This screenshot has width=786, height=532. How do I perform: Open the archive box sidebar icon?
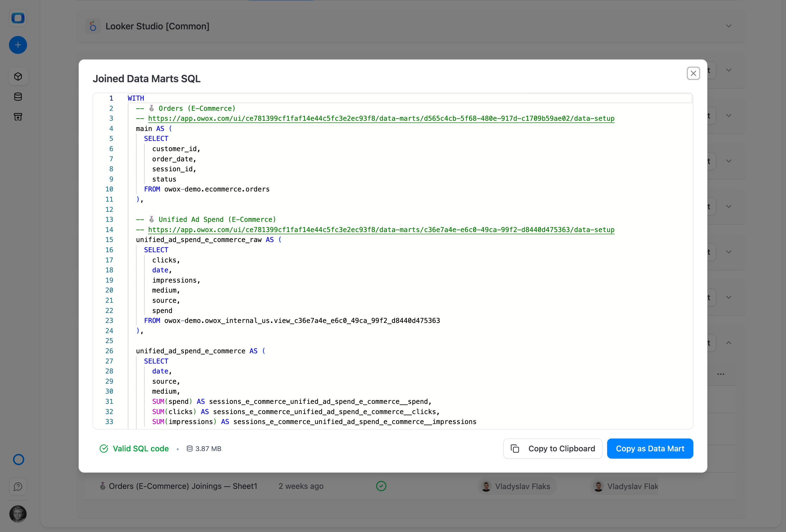tap(18, 117)
